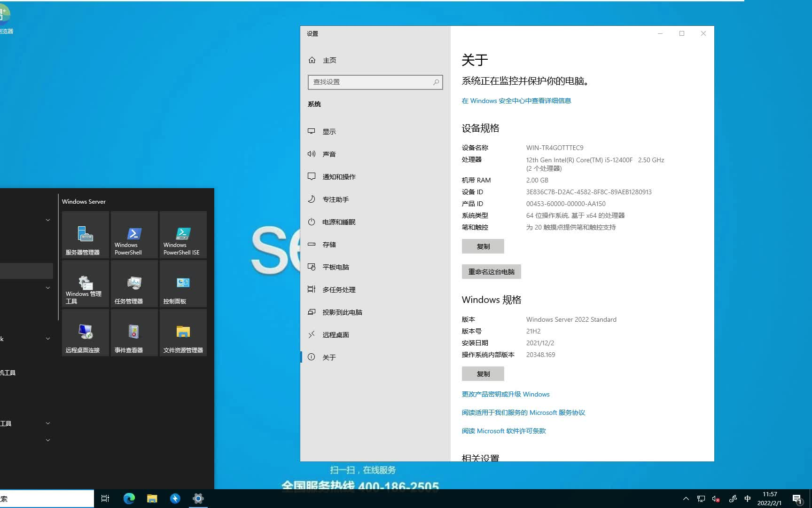Click the blue pinned app icon on taskbar

point(175,499)
